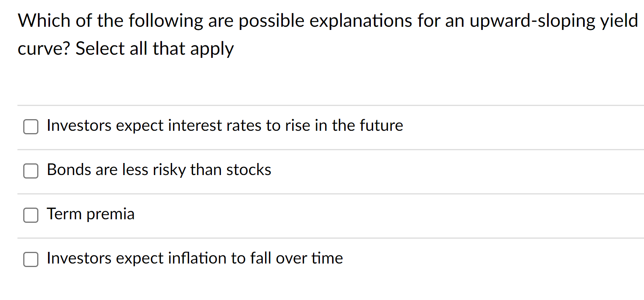Click 'Select all that apply' text
644x300 pixels.
155,48
